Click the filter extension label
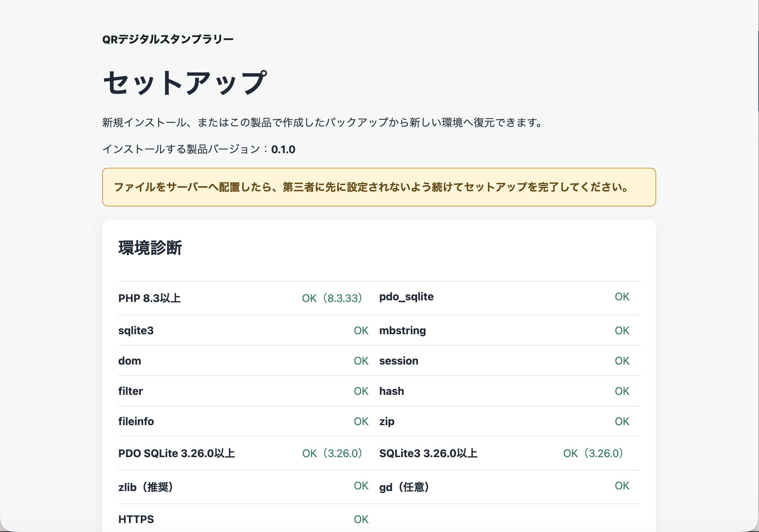Image resolution: width=759 pixels, height=532 pixels. [x=130, y=391]
